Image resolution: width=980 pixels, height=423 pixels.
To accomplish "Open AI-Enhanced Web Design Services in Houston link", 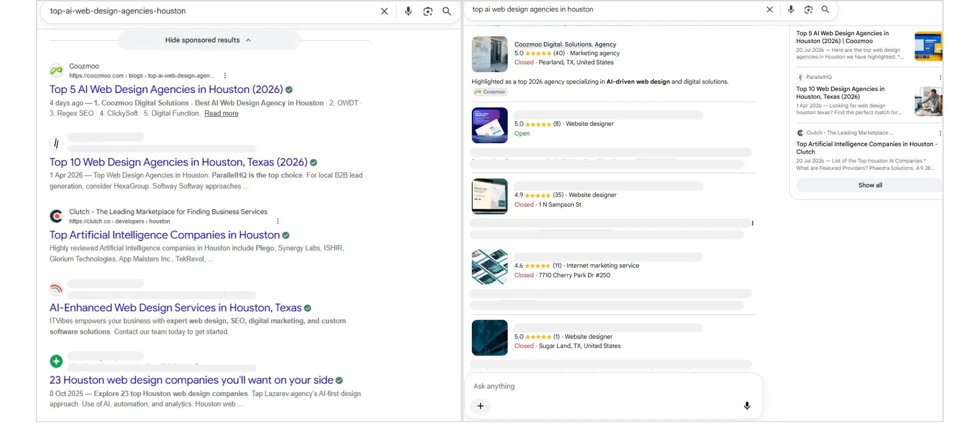I will point(176,308).
